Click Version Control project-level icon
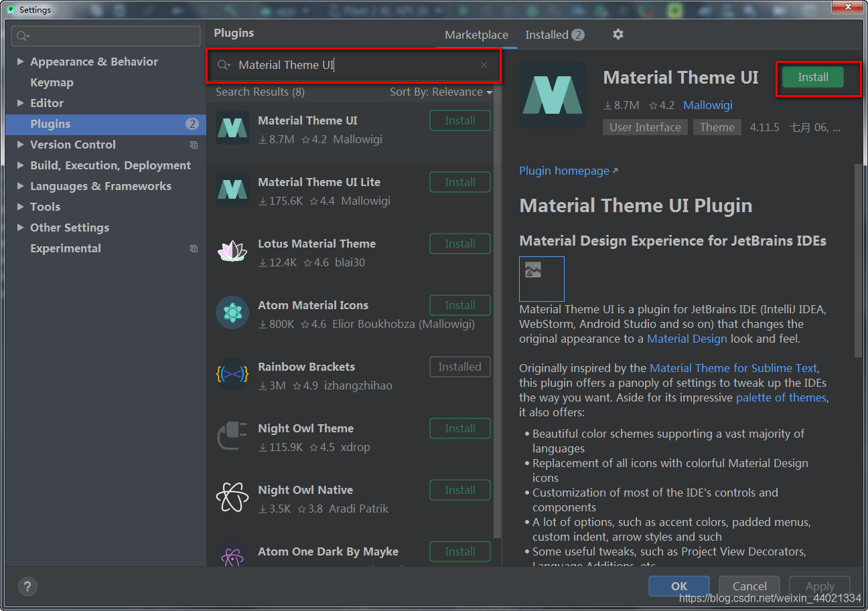The width and height of the screenshot is (868, 611). pos(194,145)
